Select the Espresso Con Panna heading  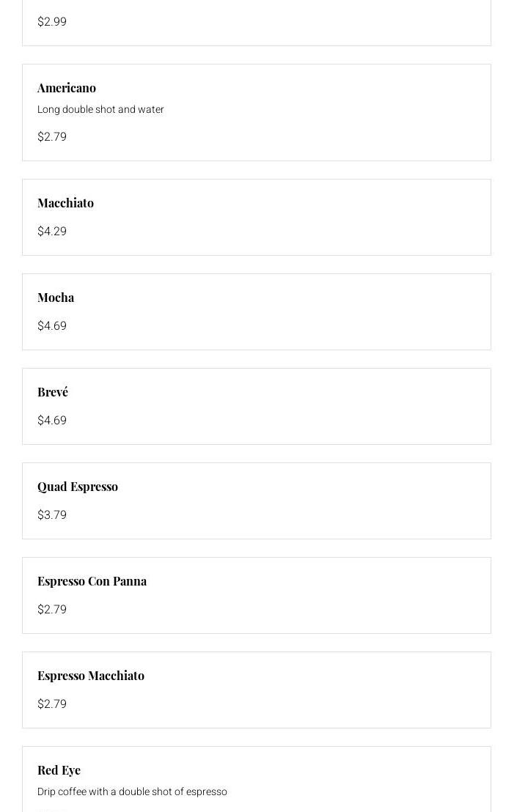pyautogui.click(x=92, y=581)
